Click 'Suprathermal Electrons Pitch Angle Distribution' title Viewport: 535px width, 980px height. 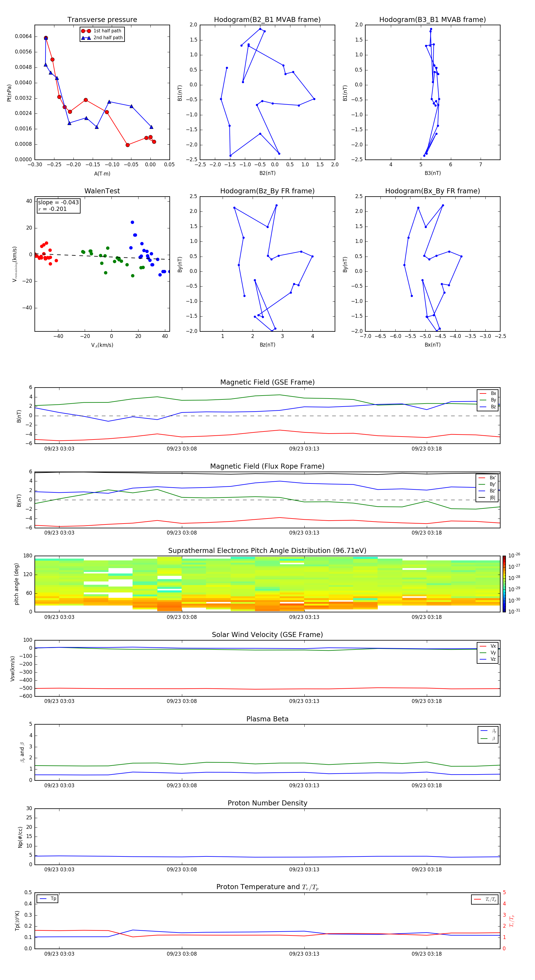click(x=267, y=551)
